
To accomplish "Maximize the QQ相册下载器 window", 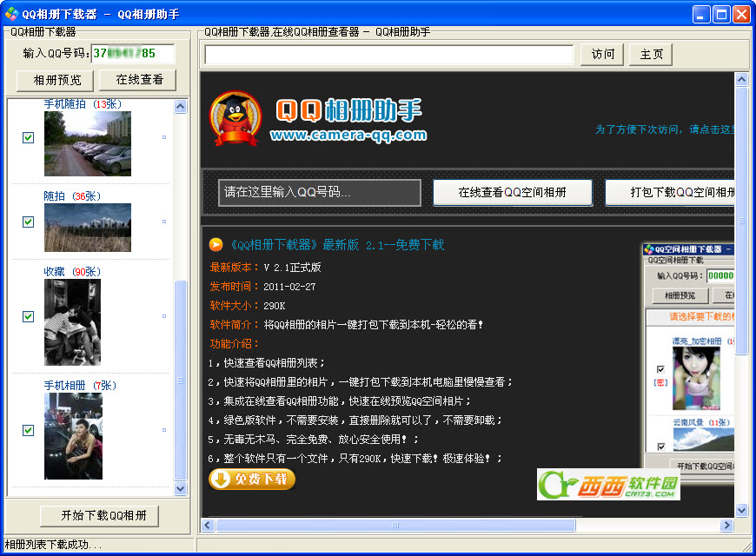I will click(x=722, y=15).
